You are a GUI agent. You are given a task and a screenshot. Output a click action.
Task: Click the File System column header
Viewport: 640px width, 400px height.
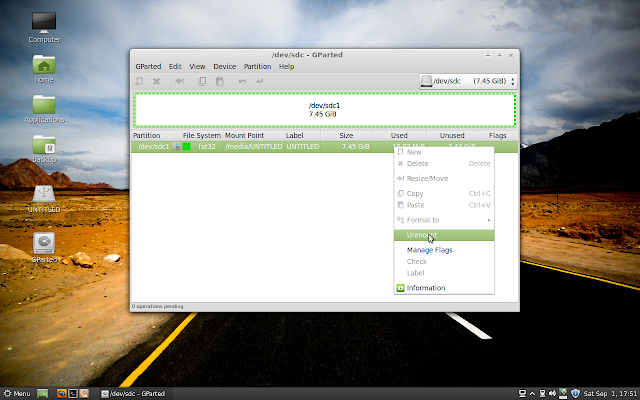point(202,136)
